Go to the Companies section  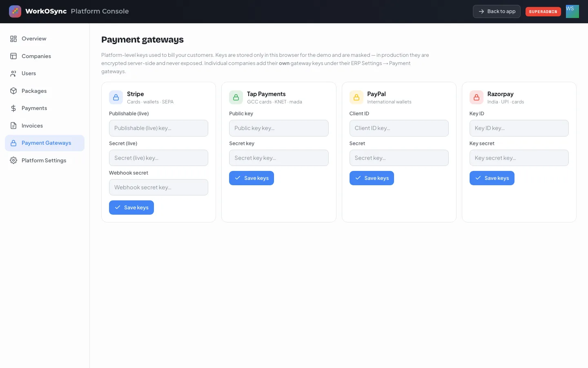click(x=45, y=56)
